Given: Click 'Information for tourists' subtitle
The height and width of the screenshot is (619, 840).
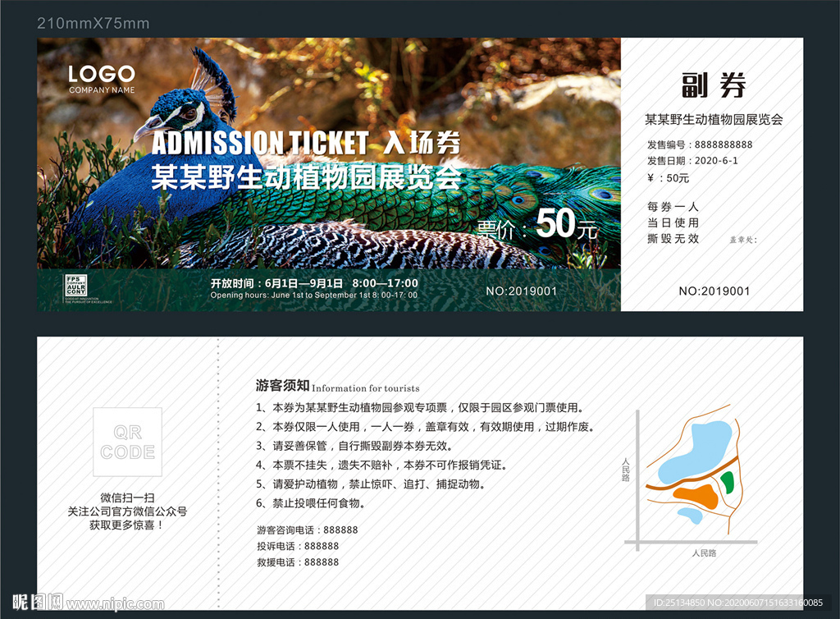Looking at the screenshot, I should [x=366, y=388].
